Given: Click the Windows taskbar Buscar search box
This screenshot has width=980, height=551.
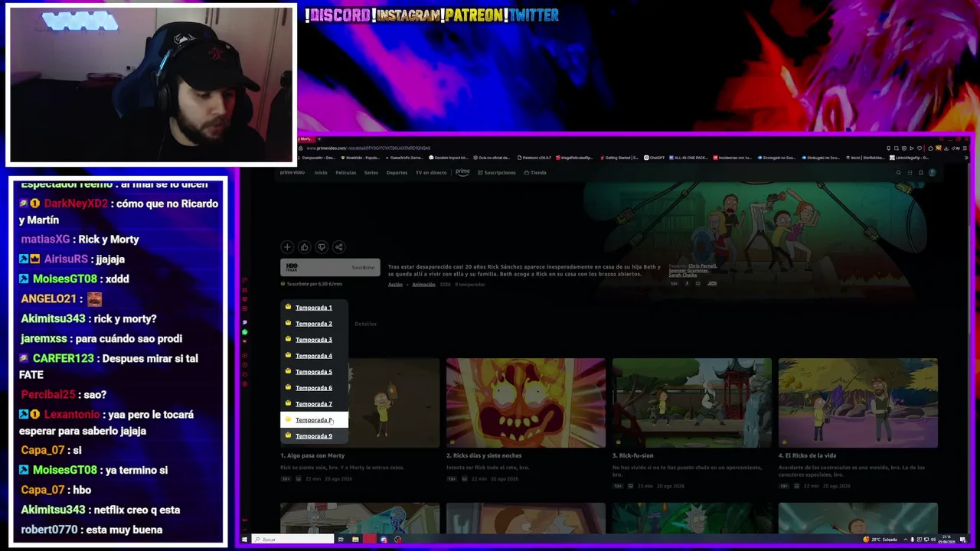Looking at the screenshot, I should point(293,540).
